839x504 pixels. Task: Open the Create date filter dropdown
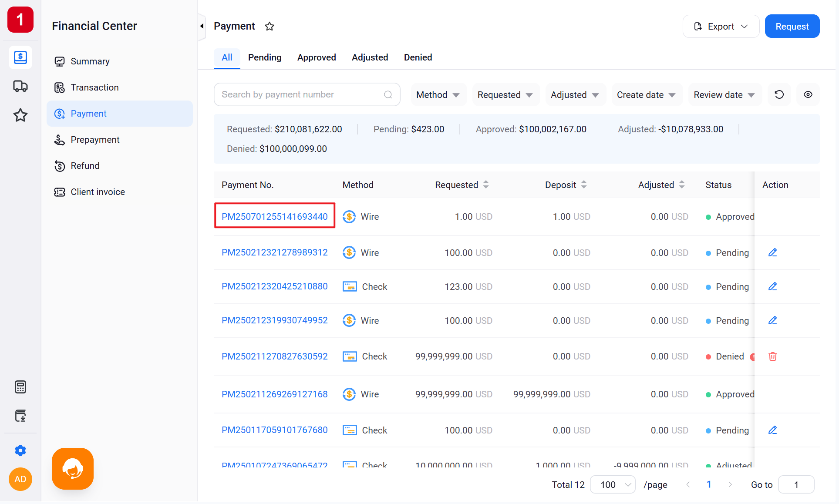click(647, 95)
